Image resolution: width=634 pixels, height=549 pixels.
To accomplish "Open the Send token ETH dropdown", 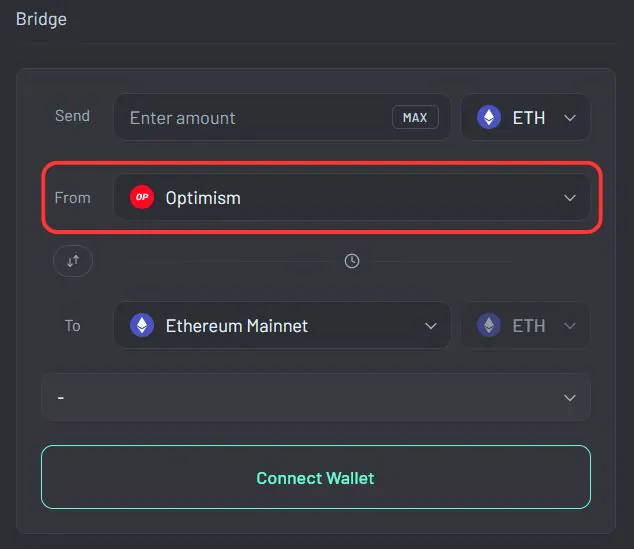I will 525,117.
